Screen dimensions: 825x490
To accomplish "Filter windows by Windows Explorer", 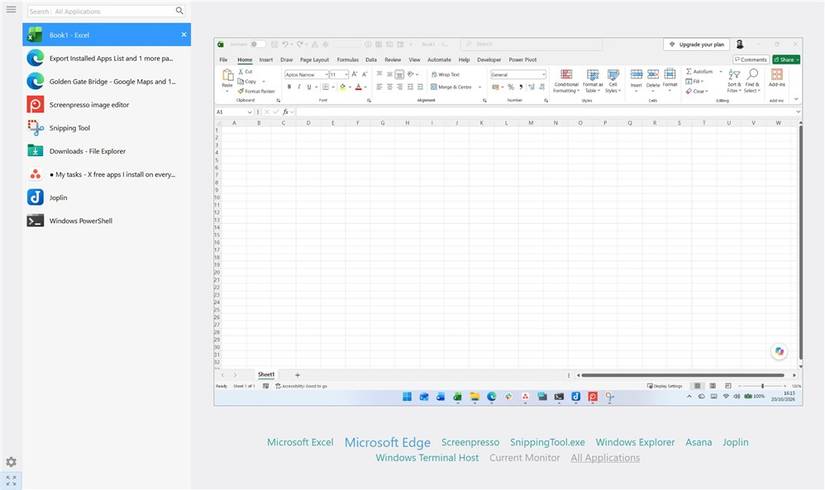I will click(x=635, y=442).
